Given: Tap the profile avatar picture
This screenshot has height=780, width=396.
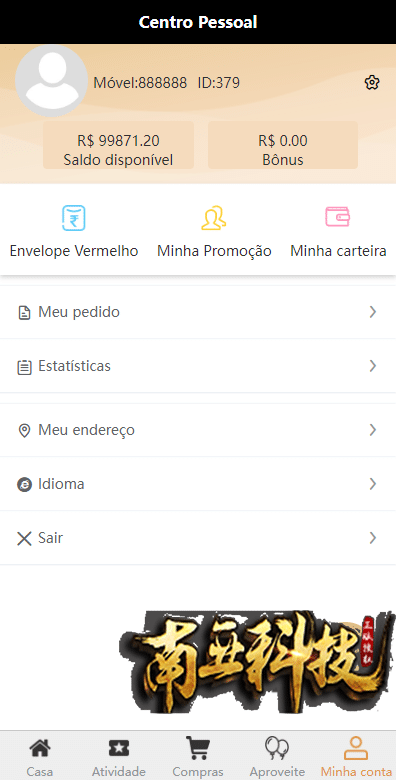Looking at the screenshot, I should point(52,81).
